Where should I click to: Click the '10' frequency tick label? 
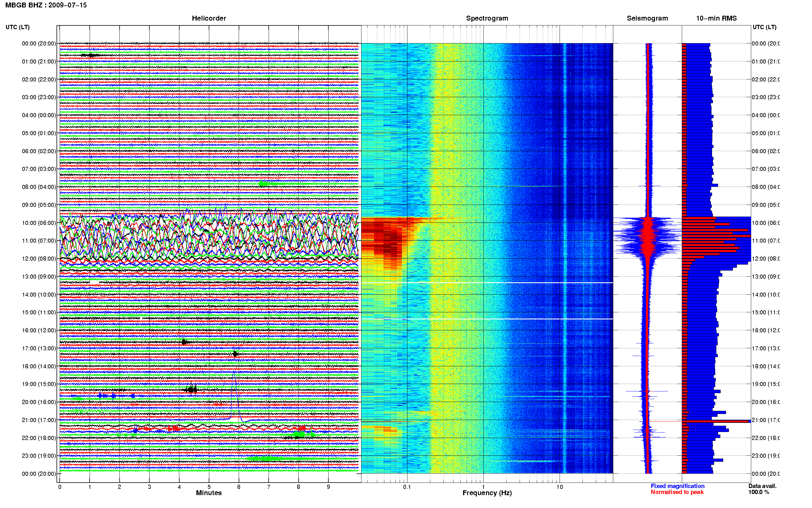tap(560, 487)
